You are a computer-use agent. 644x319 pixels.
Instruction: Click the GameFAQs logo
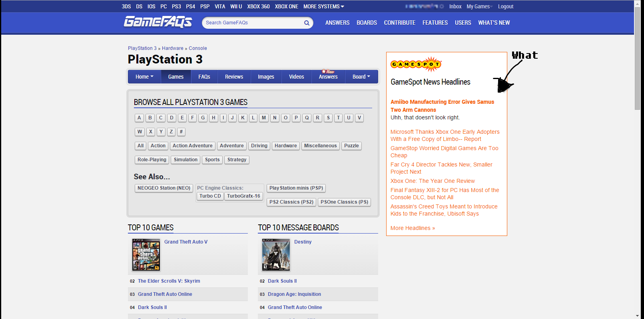158,22
